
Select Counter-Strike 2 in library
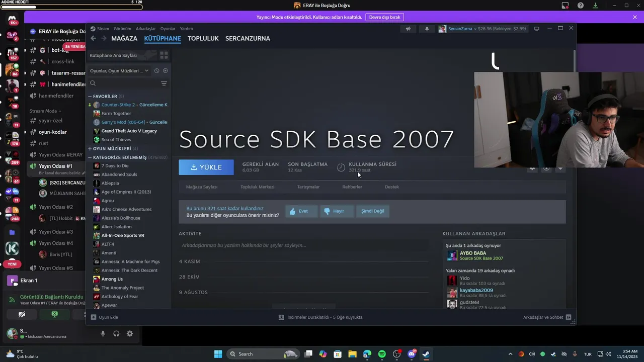[x=129, y=105]
